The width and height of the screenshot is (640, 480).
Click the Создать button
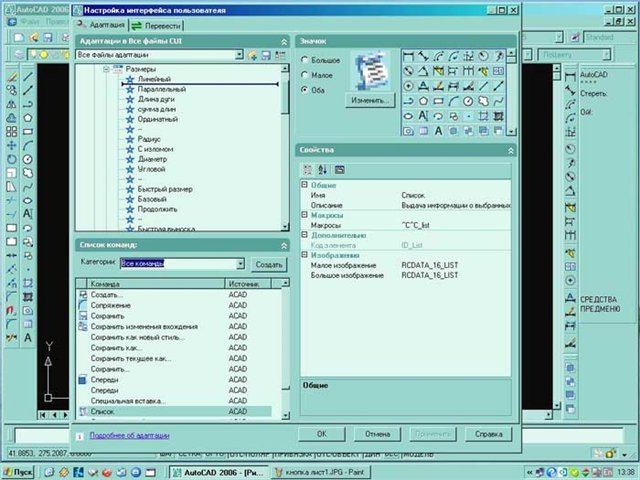269,264
